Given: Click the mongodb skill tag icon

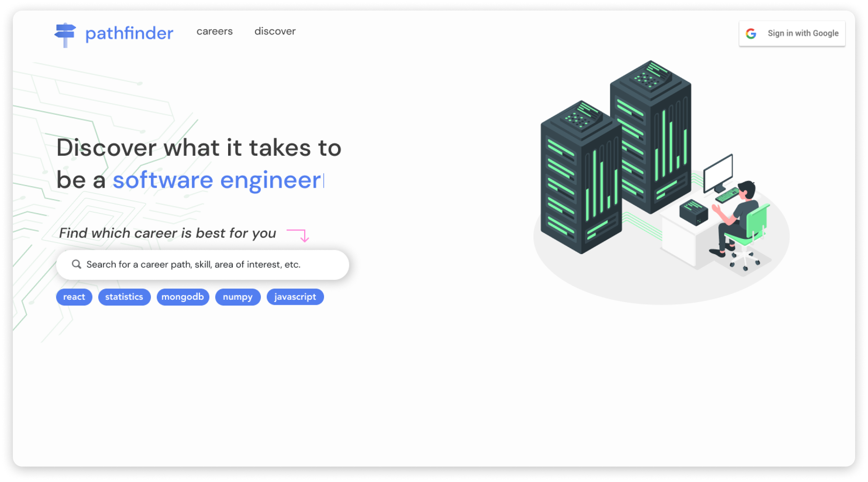Looking at the screenshot, I should tap(182, 297).
